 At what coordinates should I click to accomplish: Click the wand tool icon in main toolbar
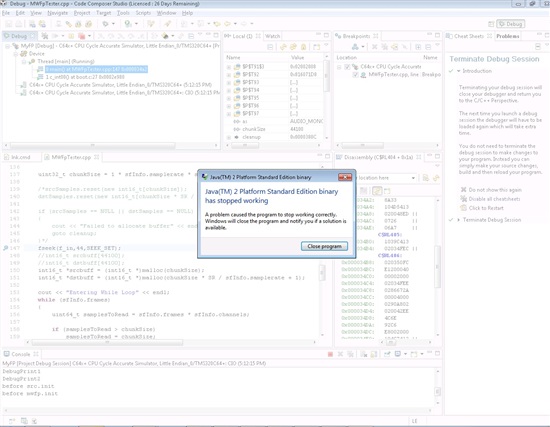168,24
